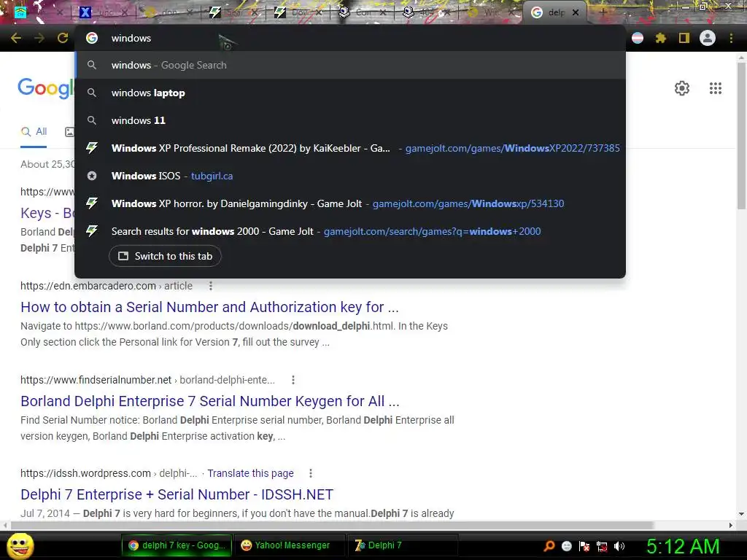Viewport: 747px width, 560px height.
Task: Open Chrome's three-dot menu
Action: click(731, 38)
